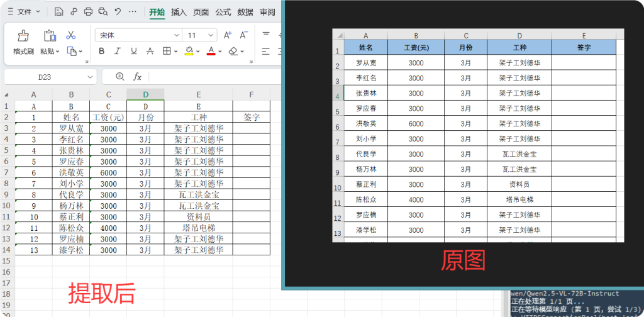Click the eraser clear-format icon
644x317 pixels.
[x=233, y=52]
